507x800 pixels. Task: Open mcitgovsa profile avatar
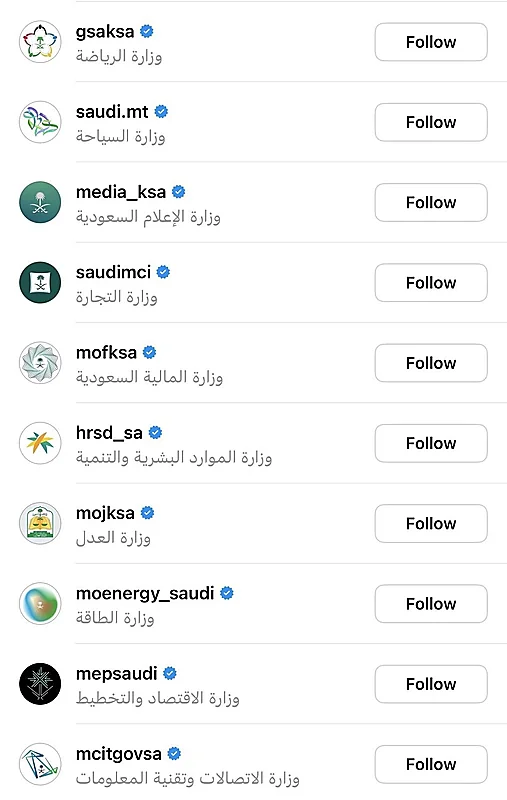tap(40, 764)
